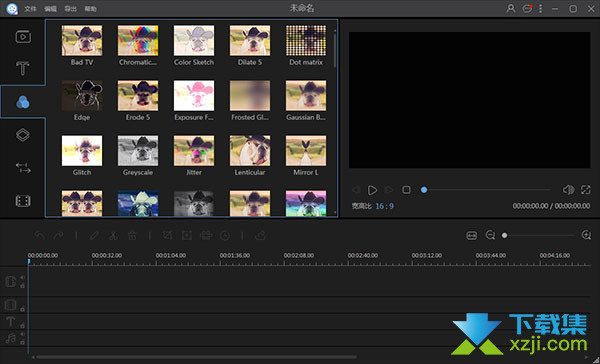Toggle the preview volume speaker icon
Screen dimensions: 600x364
[x=568, y=189]
